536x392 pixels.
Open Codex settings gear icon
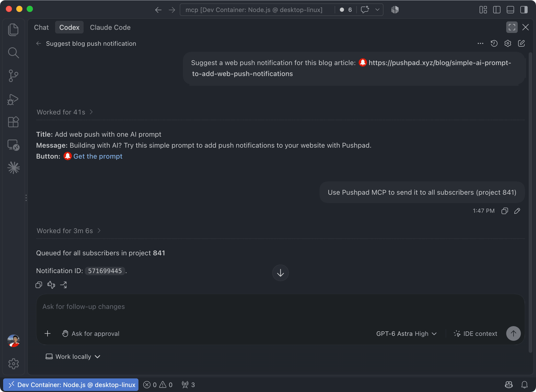click(508, 43)
